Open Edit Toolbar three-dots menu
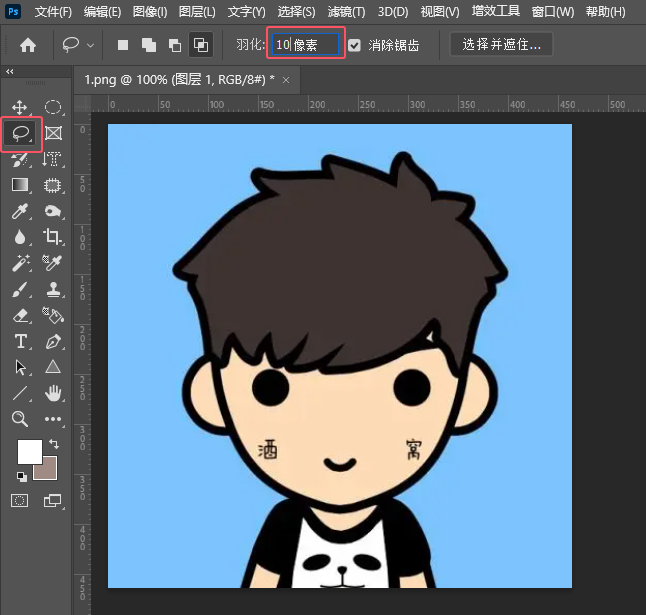Viewport: 646px width, 615px height. (x=53, y=419)
